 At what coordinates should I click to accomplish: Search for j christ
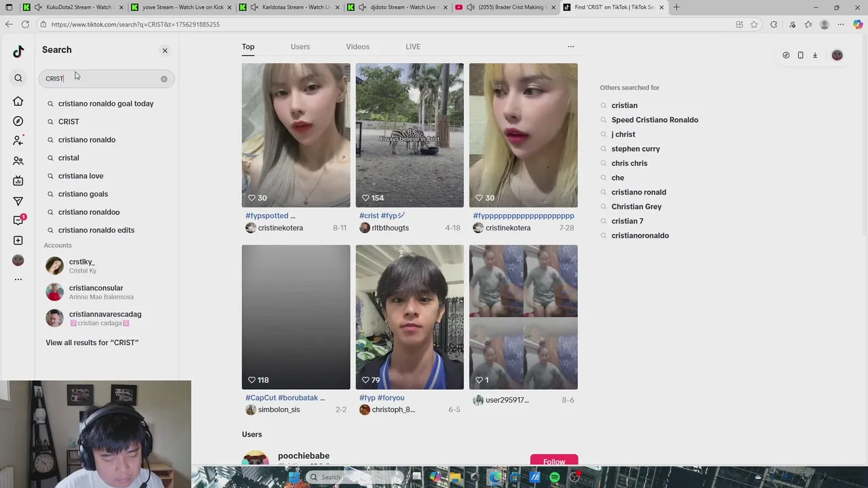click(x=623, y=134)
